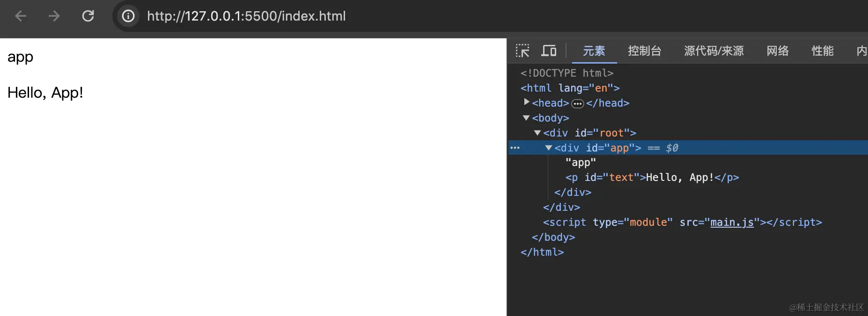Open the three-dot actions for selected node
This screenshot has width=868, height=316.
tap(515, 148)
